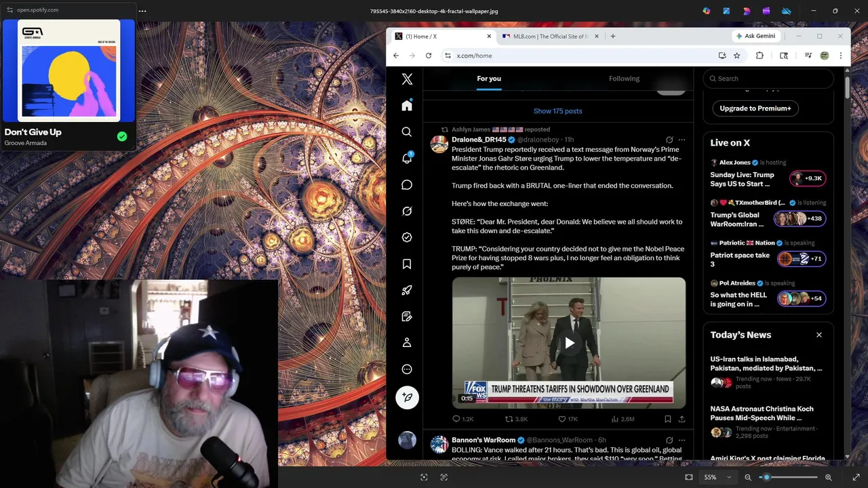Open Chat messages icon in X sidebar
868x488 pixels.
coord(407,184)
